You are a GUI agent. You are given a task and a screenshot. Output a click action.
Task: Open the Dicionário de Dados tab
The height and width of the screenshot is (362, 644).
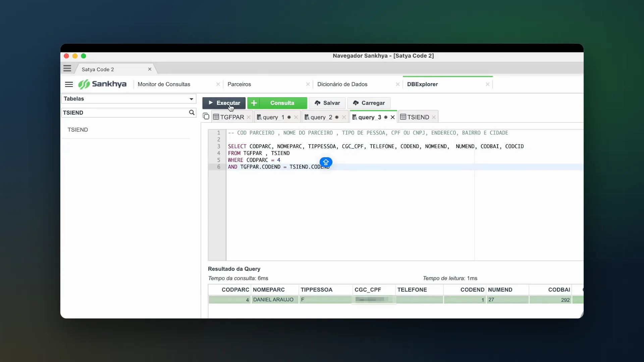[342, 84]
